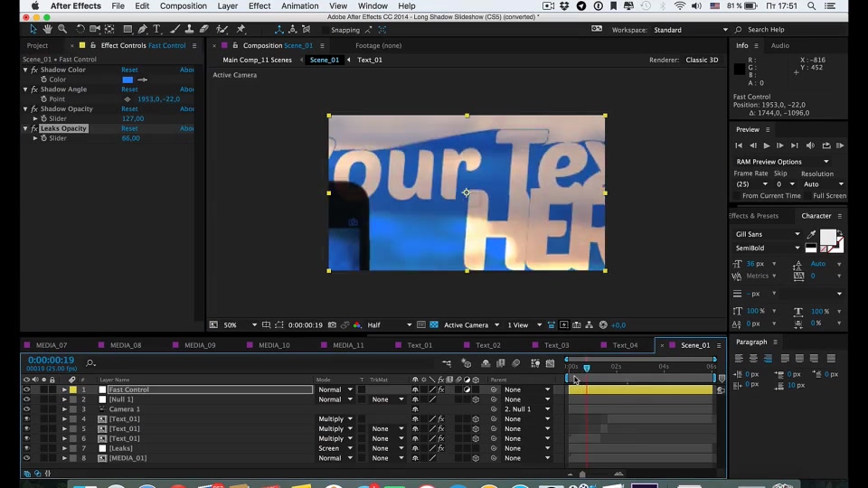Screen dimensions: 868x488
Task: Click the timeline zoom slider handle
Action: coord(582,474)
